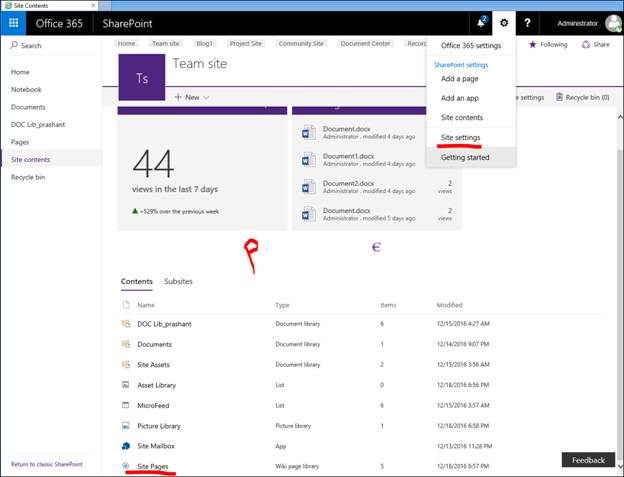Click the Search box in sidebar
Viewport: 624px width, 477px height.
point(50,45)
